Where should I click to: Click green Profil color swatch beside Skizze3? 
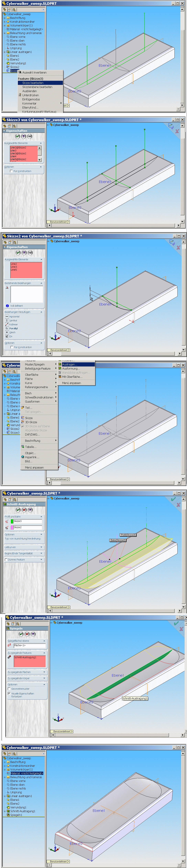pyautogui.click(x=12, y=521)
